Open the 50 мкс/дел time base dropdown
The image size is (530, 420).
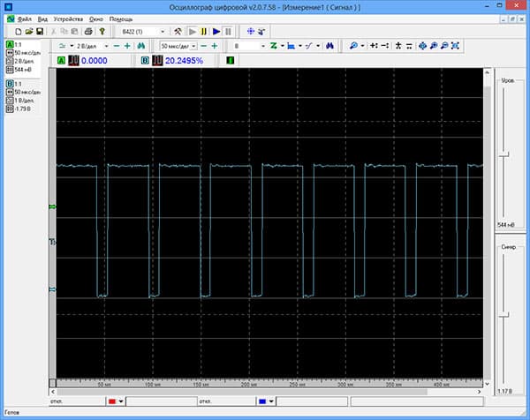[x=192, y=45]
